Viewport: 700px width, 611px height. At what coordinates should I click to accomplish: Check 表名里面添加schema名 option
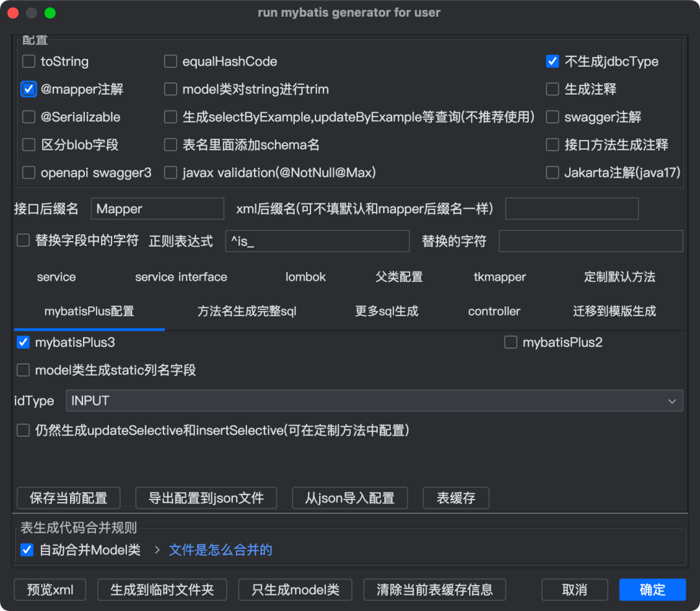click(x=170, y=144)
